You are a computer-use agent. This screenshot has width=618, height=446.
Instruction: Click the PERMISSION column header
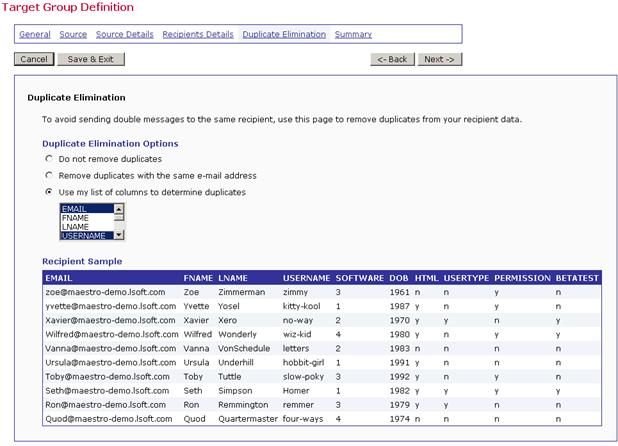click(522, 278)
